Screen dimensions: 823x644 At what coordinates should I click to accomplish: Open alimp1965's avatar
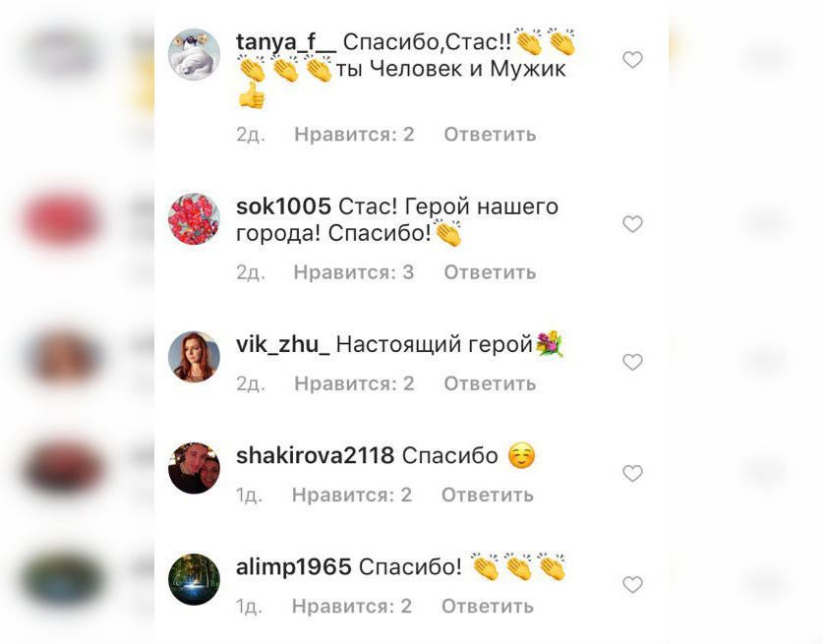pos(195,579)
